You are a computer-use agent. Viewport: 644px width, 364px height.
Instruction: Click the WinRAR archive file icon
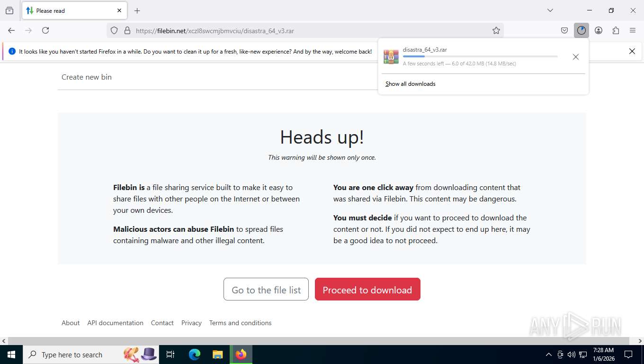click(391, 57)
